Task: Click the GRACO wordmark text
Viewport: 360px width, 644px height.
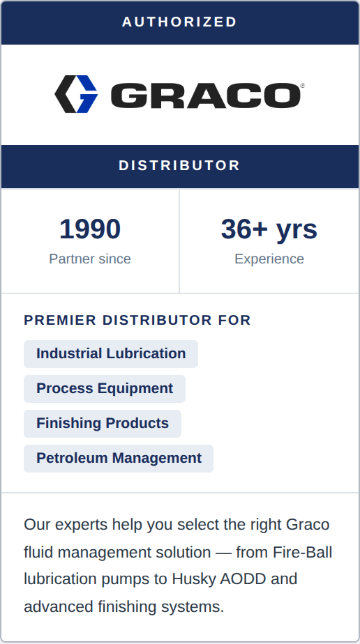Action: [x=206, y=95]
